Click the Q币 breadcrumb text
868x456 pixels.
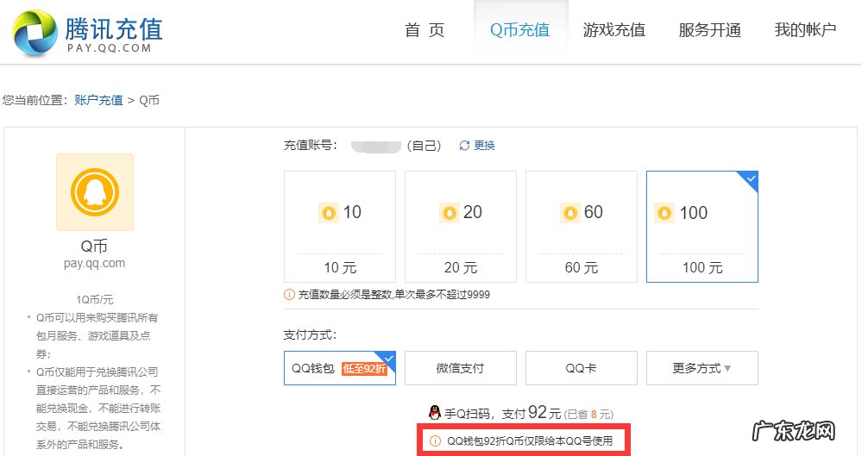click(149, 100)
